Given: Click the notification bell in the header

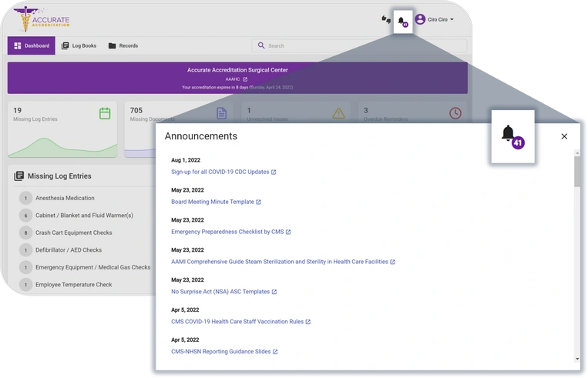Looking at the screenshot, I should pyautogui.click(x=402, y=22).
